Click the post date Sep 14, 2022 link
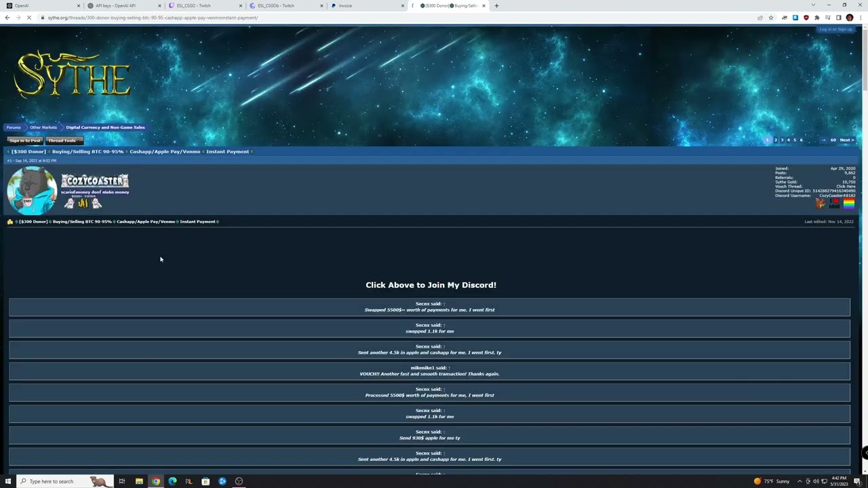Image resolution: width=868 pixels, height=488 pixels. [x=35, y=161]
